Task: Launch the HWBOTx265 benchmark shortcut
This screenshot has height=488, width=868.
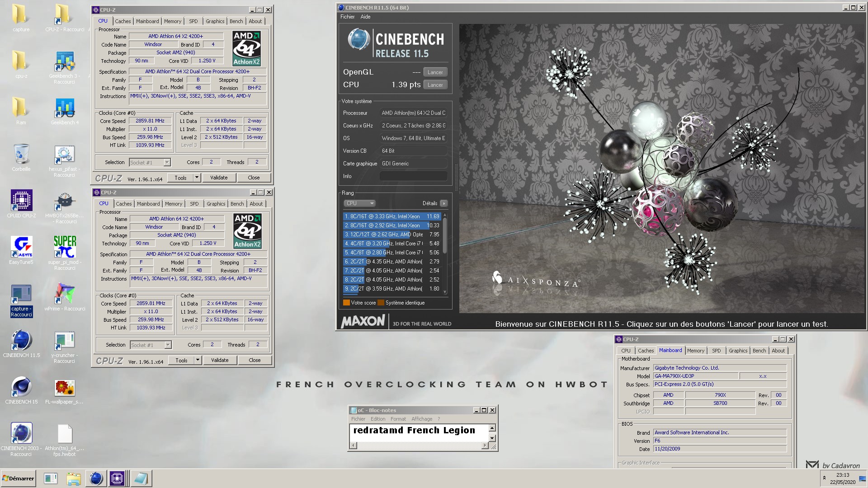Action: pyautogui.click(x=64, y=207)
